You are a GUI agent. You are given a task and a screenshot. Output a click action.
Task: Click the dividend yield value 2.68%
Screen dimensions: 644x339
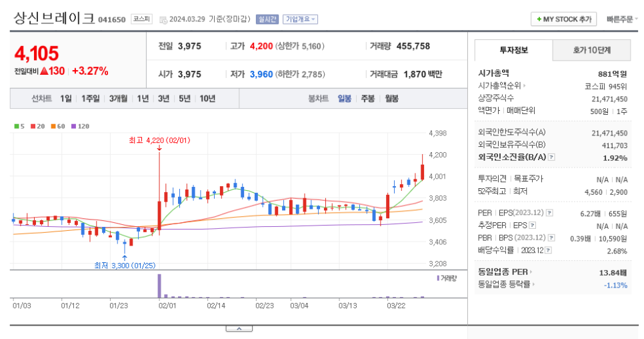617,251
